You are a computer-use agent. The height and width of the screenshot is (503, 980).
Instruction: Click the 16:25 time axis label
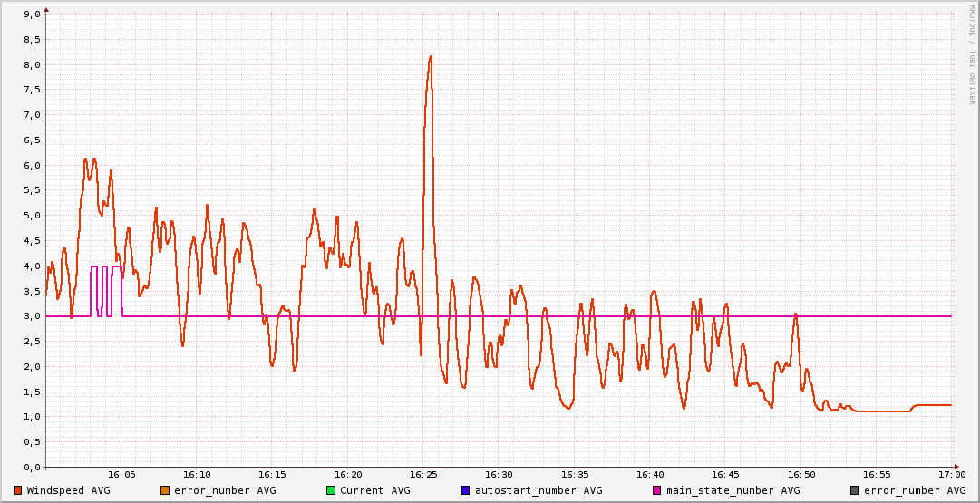(x=423, y=475)
